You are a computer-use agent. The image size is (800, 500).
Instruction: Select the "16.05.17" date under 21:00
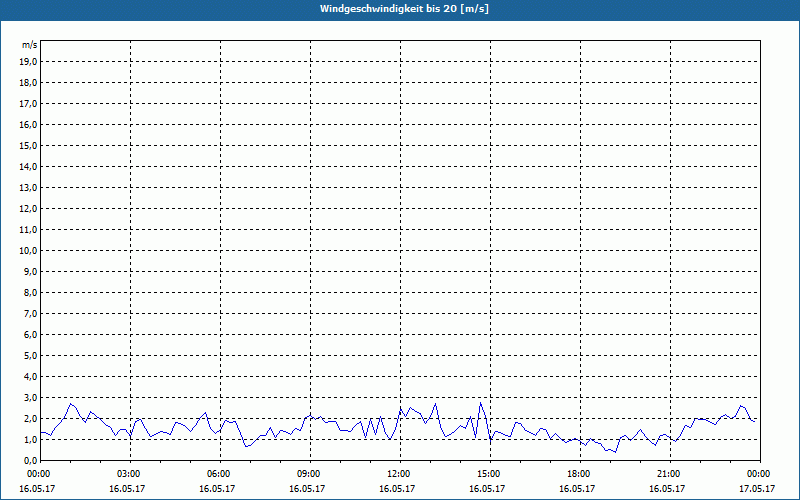[x=666, y=489]
